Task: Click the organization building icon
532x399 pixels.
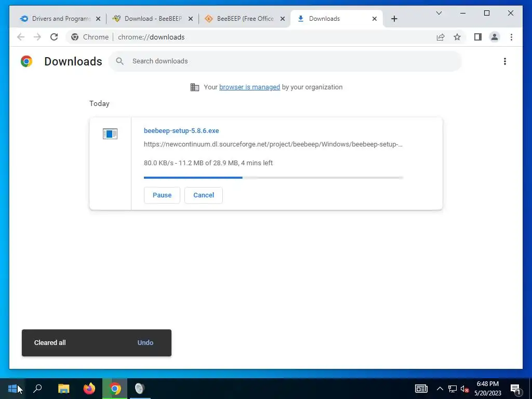Action: (194, 87)
